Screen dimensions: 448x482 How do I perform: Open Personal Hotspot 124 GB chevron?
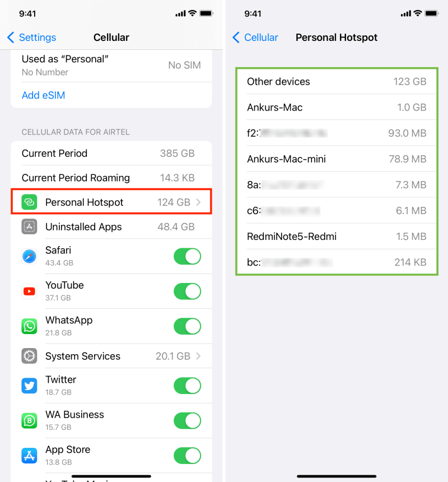(198, 202)
